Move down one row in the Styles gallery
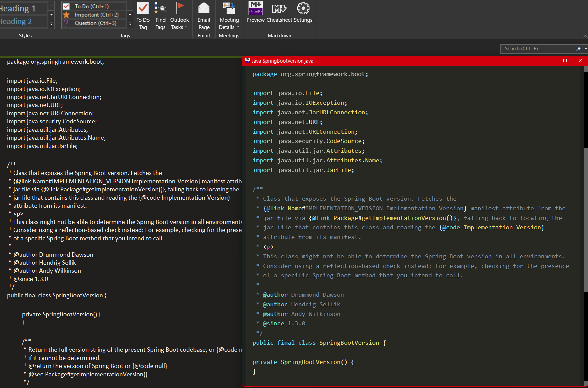The image size is (588, 388). click(x=51, y=15)
